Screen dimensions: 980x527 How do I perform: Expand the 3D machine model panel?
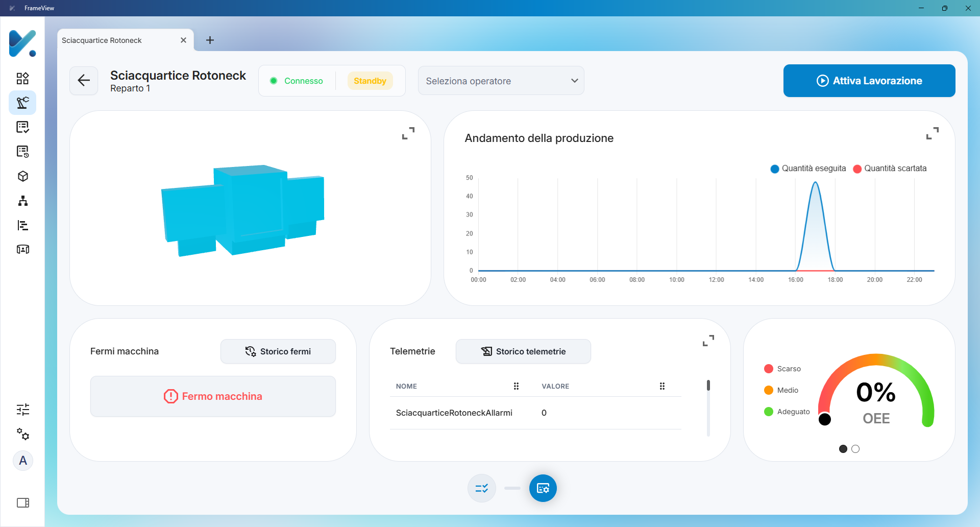point(408,133)
